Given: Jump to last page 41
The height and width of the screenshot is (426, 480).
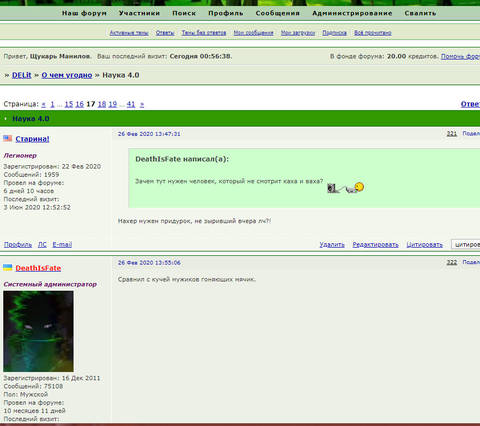Looking at the screenshot, I should click(x=131, y=104).
